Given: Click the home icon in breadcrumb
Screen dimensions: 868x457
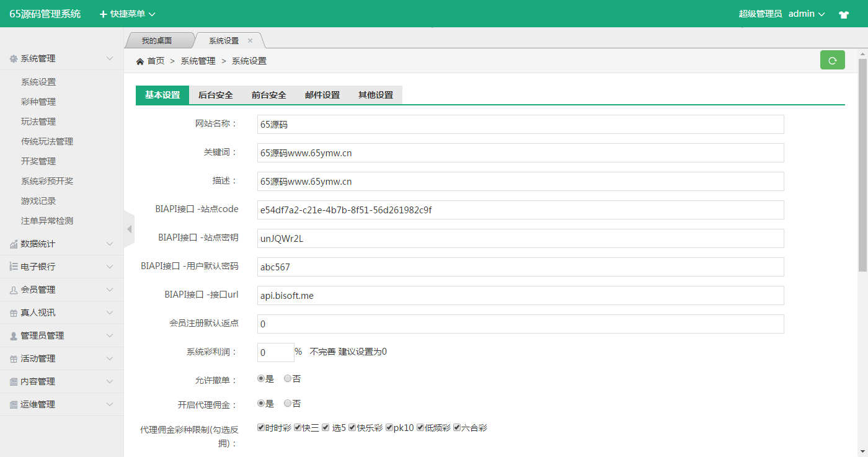Looking at the screenshot, I should pos(140,61).
